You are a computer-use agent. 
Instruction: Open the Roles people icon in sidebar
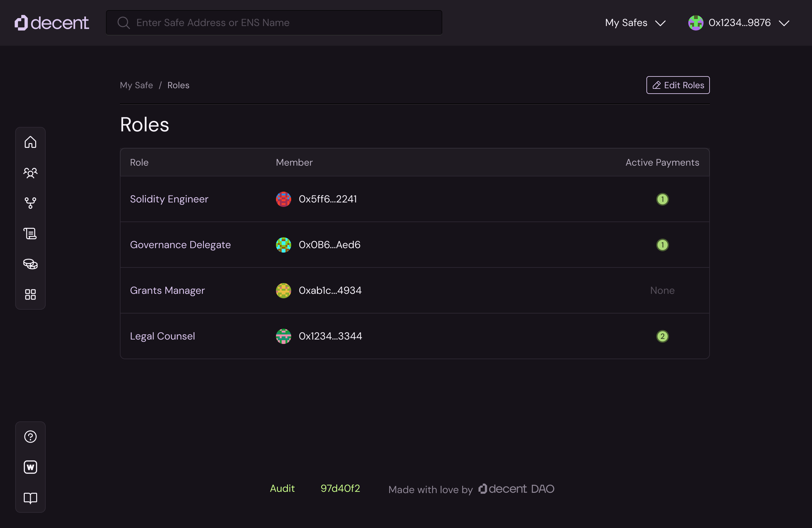(30, 173)
